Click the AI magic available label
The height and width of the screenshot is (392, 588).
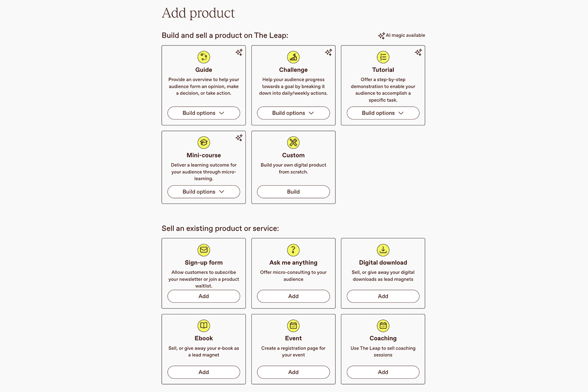(401, 35)
